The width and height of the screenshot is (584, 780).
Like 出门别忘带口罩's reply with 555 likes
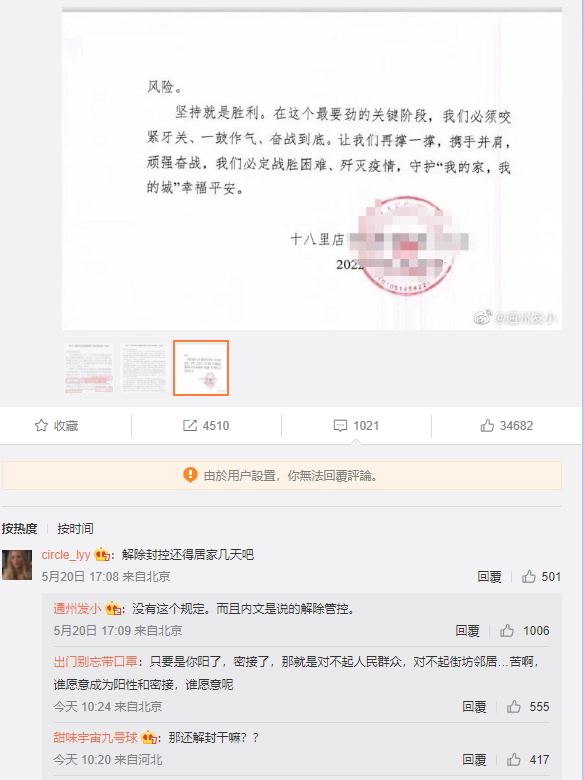pyautogui.click(x=514, y=706)
